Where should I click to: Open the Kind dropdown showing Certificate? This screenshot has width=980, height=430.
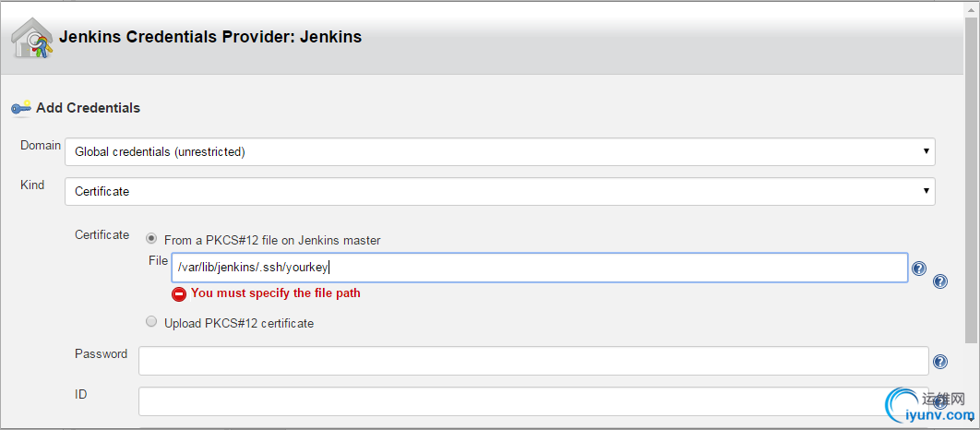[500, 191]
